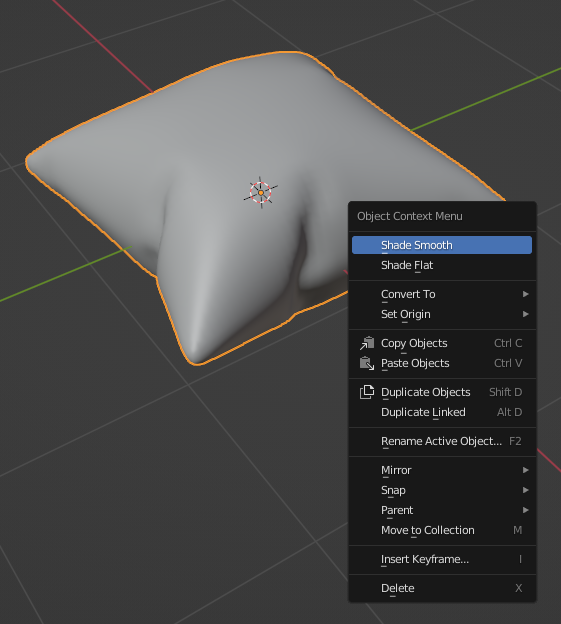Click the F2 shortcut label

click(515, 441)
